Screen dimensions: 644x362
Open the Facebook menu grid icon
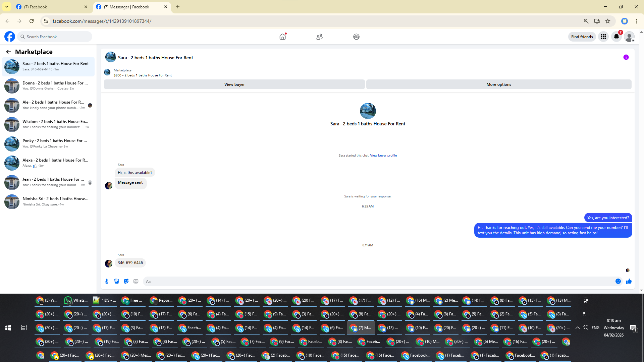(603, 37)
